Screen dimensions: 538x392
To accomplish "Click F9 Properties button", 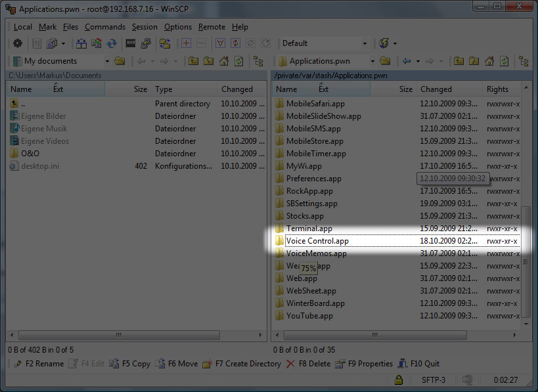I will coord(364,364).
